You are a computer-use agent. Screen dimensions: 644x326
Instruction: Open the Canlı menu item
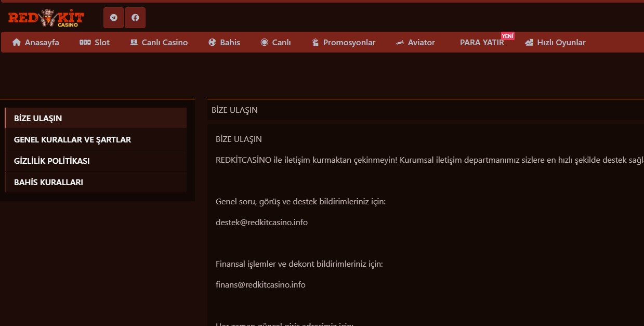click(275, 43)
